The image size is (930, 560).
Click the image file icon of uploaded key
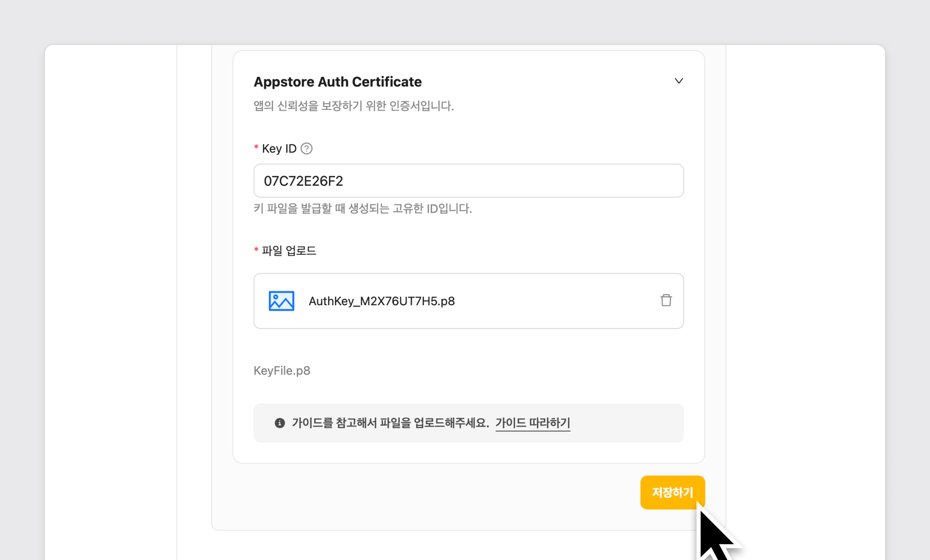pyautogui.click(x=282, y=301)
